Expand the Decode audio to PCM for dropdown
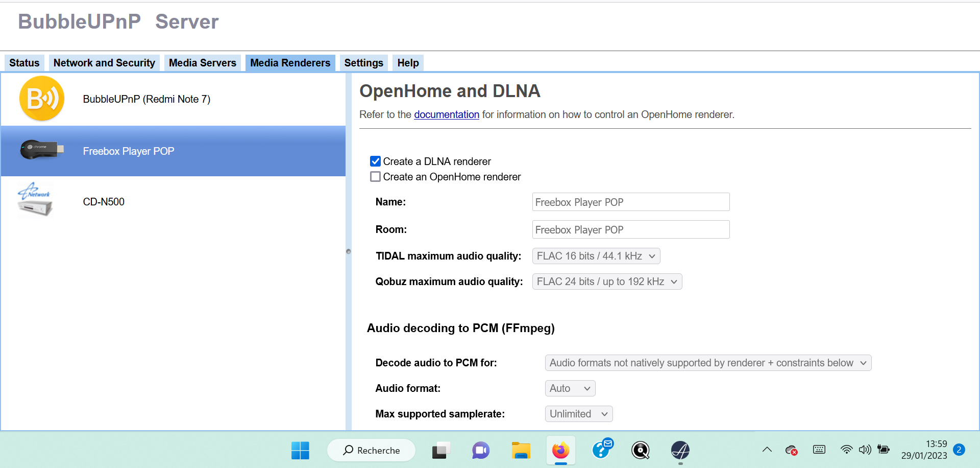 (x=708, y=363)
